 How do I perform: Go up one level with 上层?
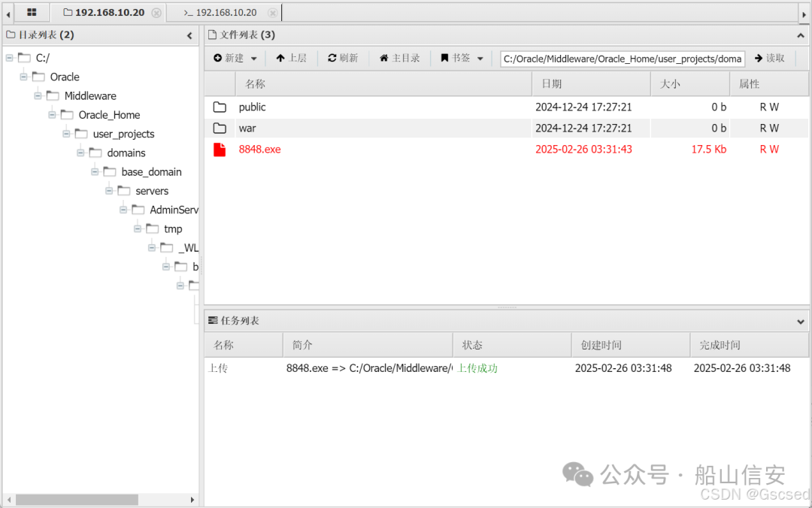291,58
